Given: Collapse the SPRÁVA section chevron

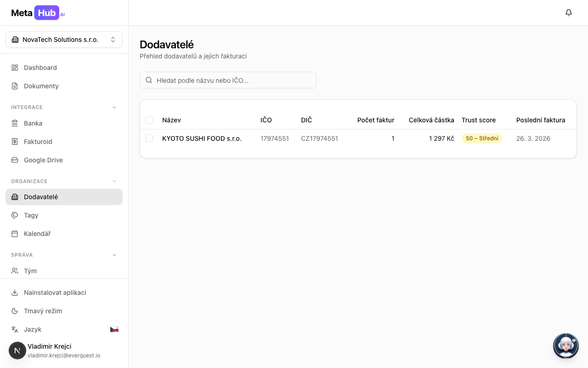Looking at the screenshot, I should [114, 255].
